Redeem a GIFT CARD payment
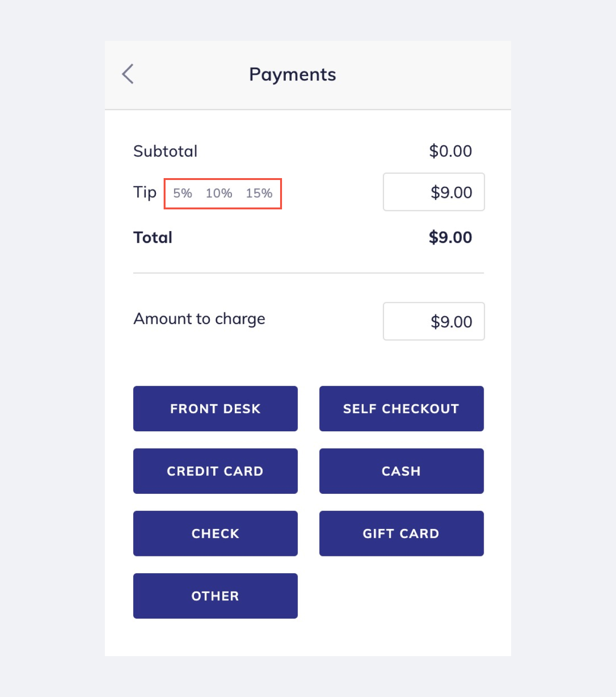616x697 pixels. pyautogui.click(x=401, y=533)
